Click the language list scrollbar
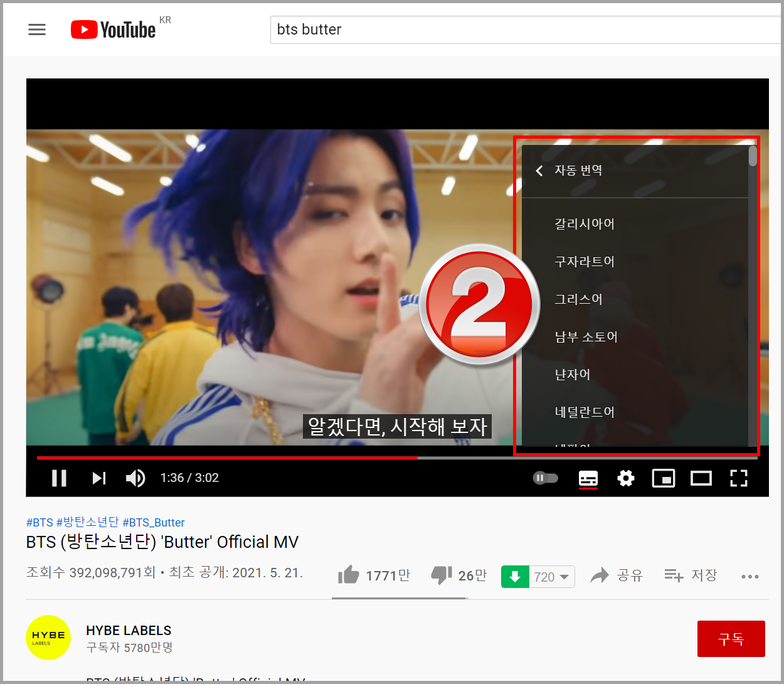The height and width of the screenshot is (684, 784). [x=753, y=156]
